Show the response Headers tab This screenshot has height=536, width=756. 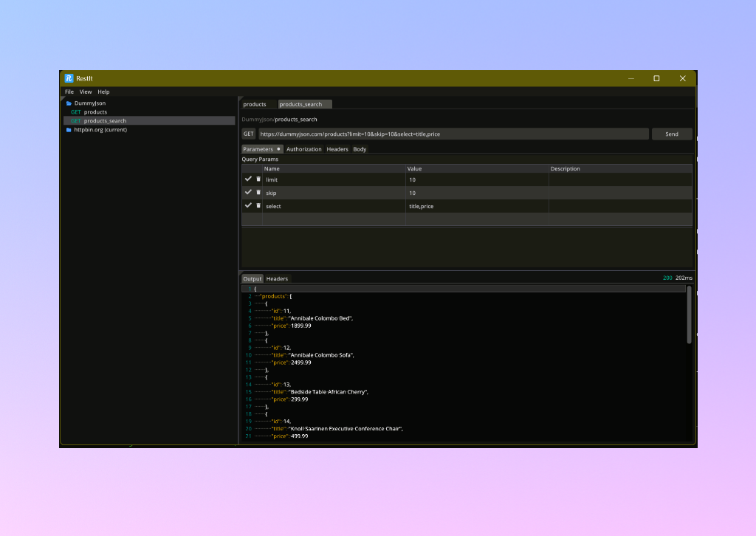click(x=277, y=278)
